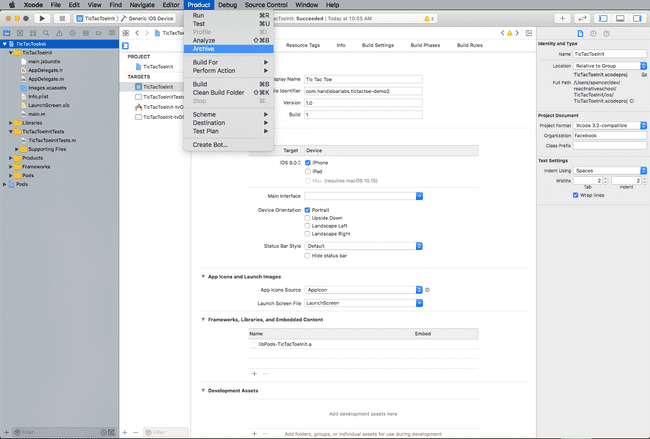Click the Bundle Identifier text field
This screenshot has height=439, width=650.
point(363,91)
